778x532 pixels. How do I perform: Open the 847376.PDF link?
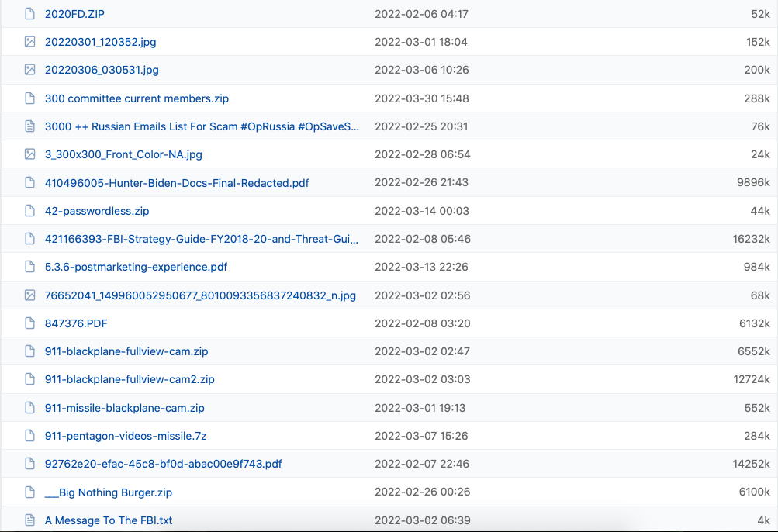76,323
